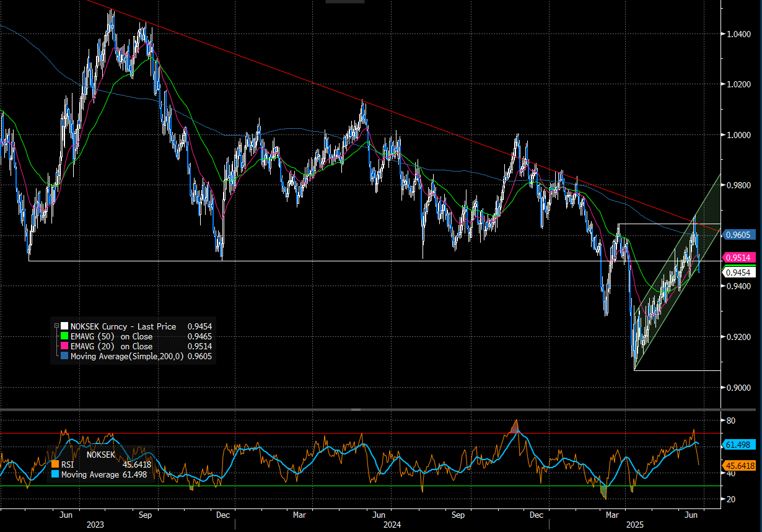The height and width of the screenshot is (532, 762).
Task: Click the 0.9200 price axis label
Action: tap(738, 337)
